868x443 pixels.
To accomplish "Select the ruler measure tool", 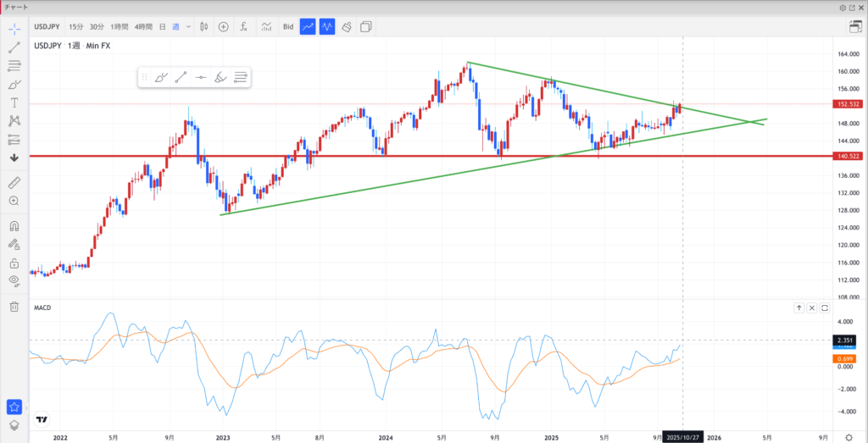I will 14,182.
